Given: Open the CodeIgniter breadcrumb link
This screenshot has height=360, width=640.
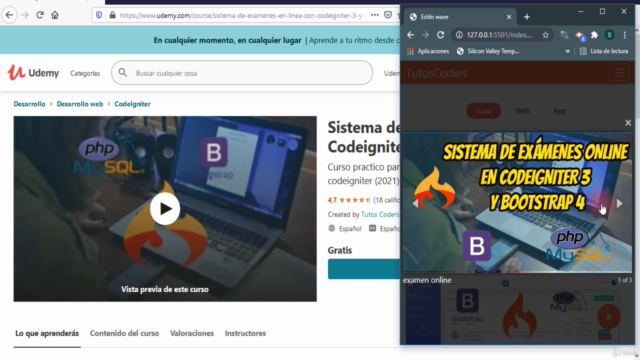Looking at the screenshot, I should [x=132, y=104].
